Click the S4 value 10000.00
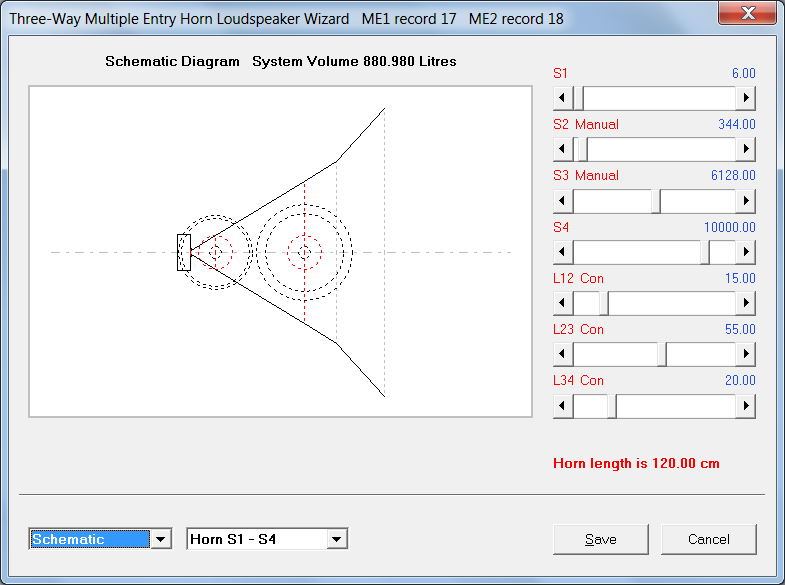Image resolution: width=785 pixels, height=585 pixels. pyautogui.click(x=729, y=227)
